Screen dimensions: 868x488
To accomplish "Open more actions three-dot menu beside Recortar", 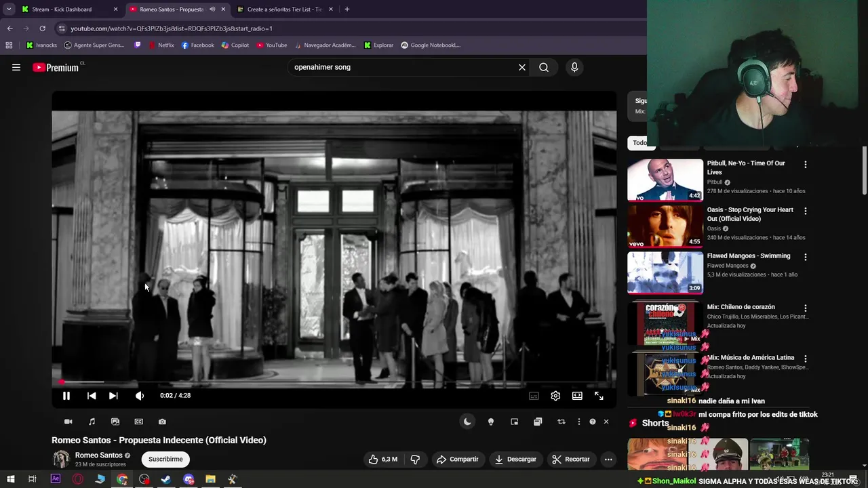I will pyautogui.click(x=608, y=459).
